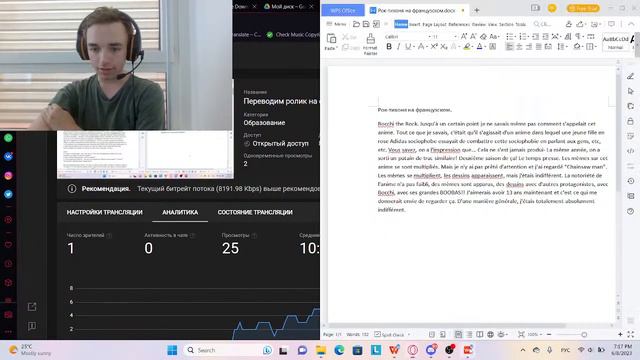
Task: Adjust the WPS zoom slider handle
Action: click(584, 334)
